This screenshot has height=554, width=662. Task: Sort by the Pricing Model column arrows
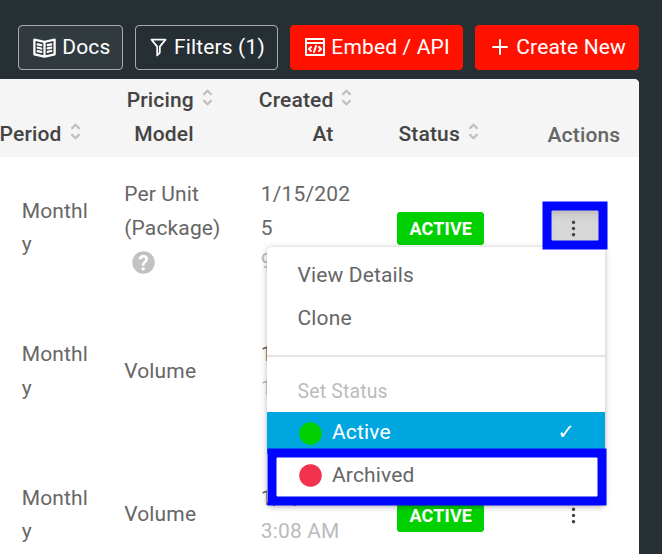click(207, 99)
